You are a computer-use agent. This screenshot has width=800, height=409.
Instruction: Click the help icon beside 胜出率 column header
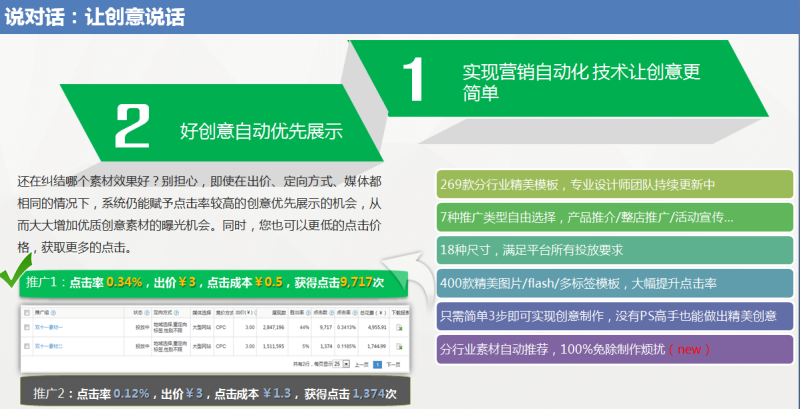tap(308, 313)
